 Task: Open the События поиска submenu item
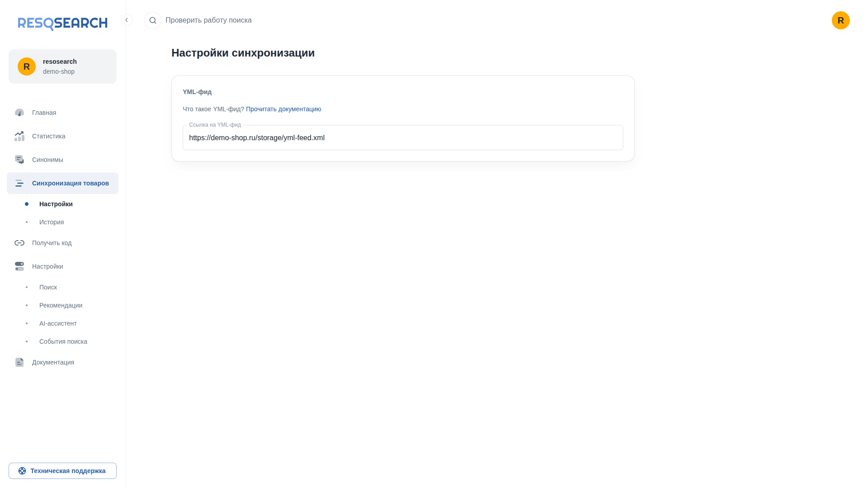click(x=62, y=341)
